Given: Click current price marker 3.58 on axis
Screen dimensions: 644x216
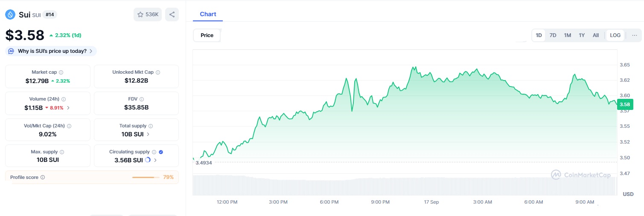Looking at the screenshot, I should (x=625, y=104).
